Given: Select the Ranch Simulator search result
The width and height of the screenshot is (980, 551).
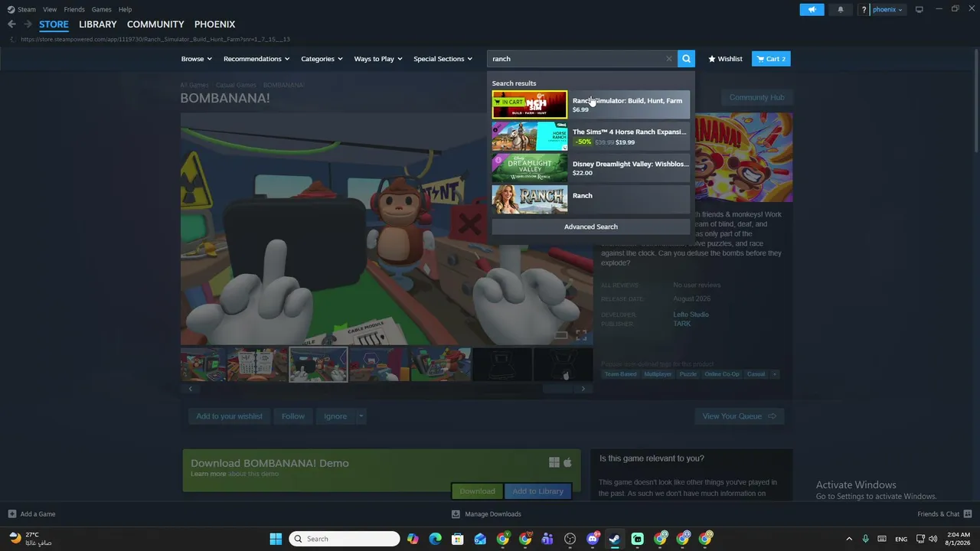Looking at the screenshot, I should click(590, 105).
